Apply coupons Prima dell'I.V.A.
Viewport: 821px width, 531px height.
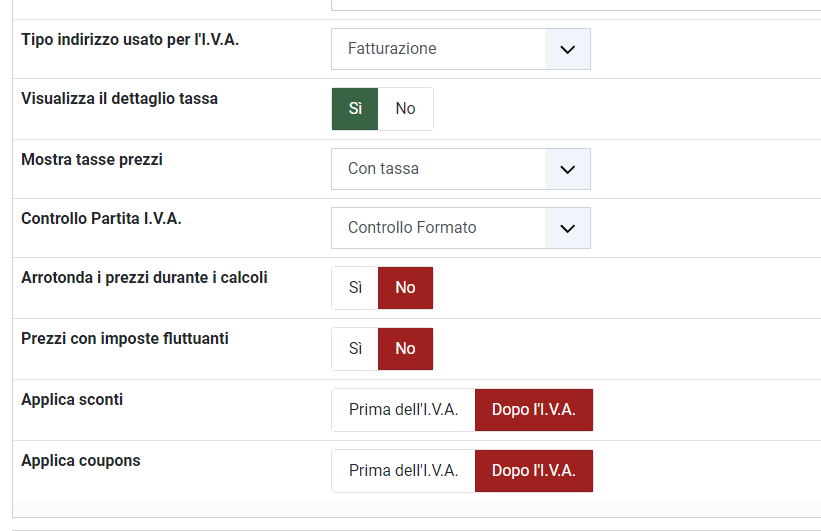[403, 471]
